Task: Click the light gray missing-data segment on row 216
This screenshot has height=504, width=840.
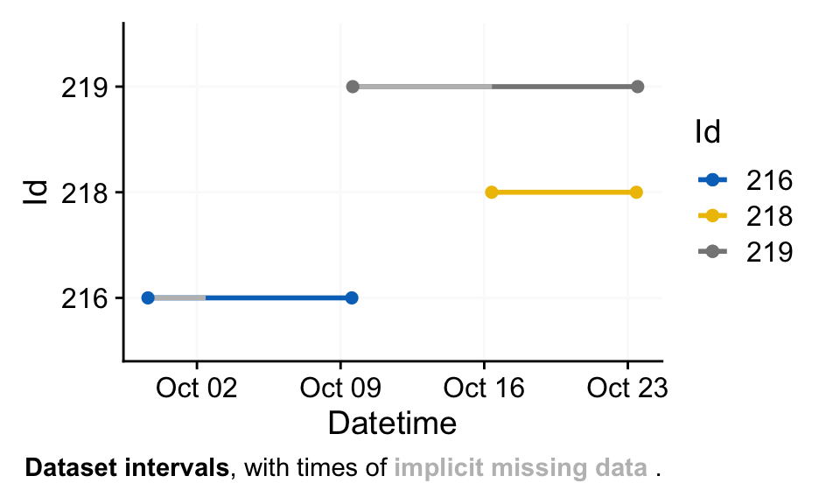Action: coord(178,297)
